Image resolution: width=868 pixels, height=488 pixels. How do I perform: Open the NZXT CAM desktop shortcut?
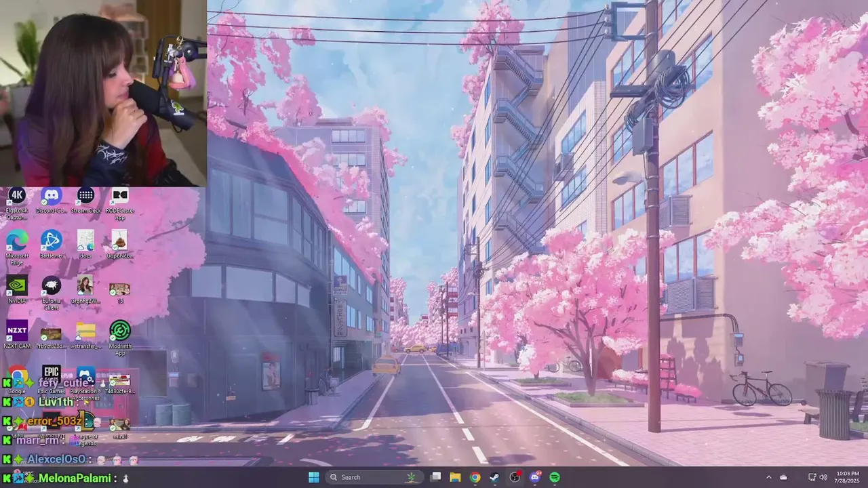pyautogui.click(x=17, y=334)
